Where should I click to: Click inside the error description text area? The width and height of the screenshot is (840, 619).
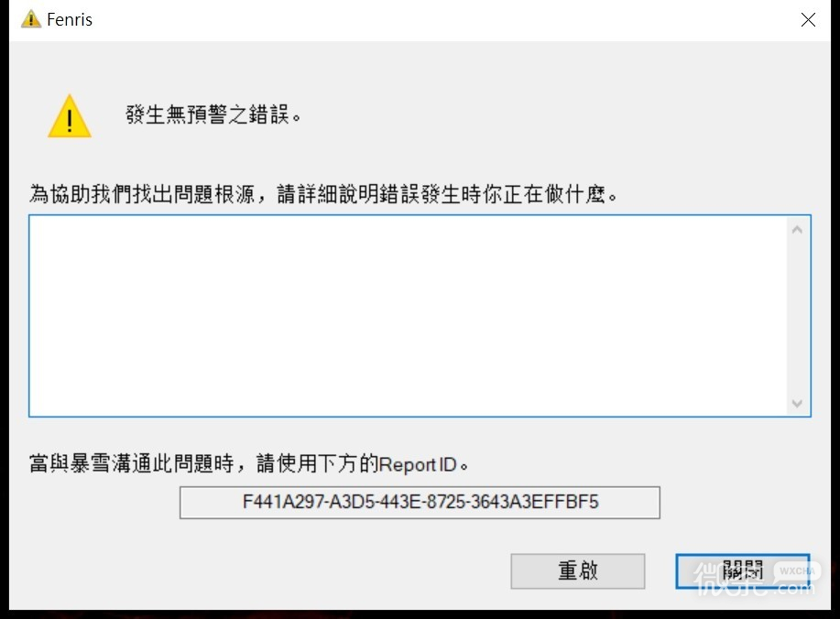click(409, 316)
